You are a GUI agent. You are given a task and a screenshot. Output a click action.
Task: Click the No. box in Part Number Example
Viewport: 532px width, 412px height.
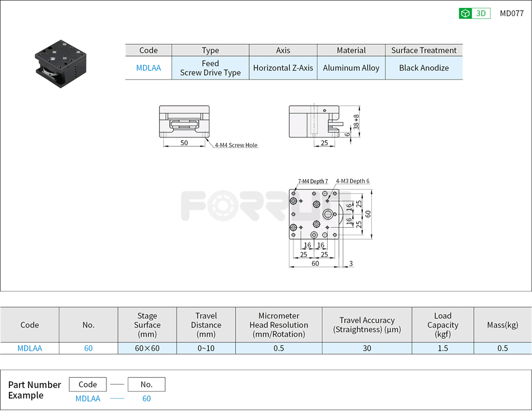pyautogui.click(x=146, y=384)
